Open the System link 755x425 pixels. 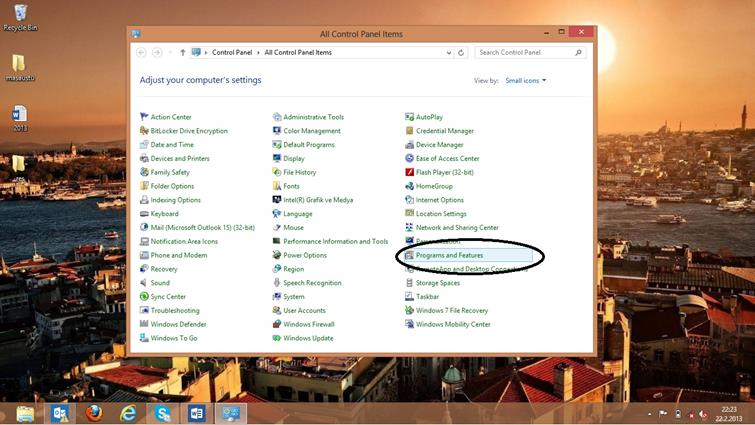294,296
